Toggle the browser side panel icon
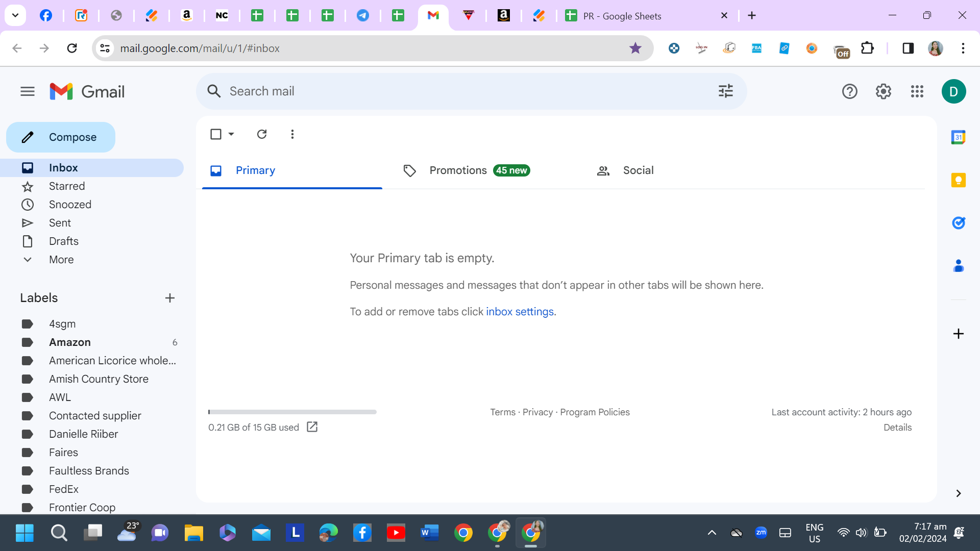This screenshot has width=980, height=551. click(908, 48)
